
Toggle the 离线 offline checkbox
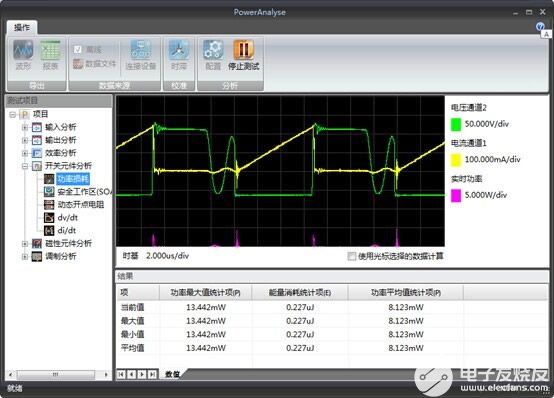pyautogui.click(x=78, y=49)
